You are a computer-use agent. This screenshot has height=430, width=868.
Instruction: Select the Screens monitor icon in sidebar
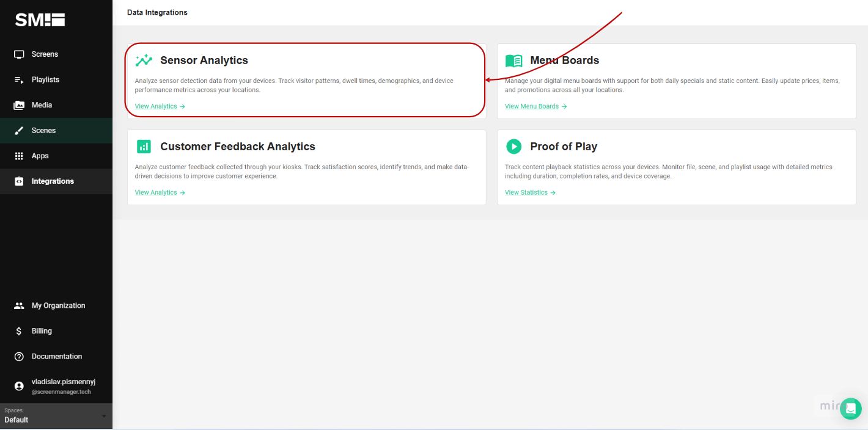[x=19, y=54]
